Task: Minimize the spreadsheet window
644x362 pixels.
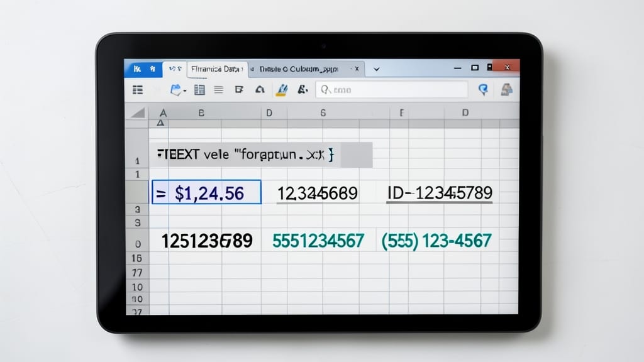Action: pos(458,68)
